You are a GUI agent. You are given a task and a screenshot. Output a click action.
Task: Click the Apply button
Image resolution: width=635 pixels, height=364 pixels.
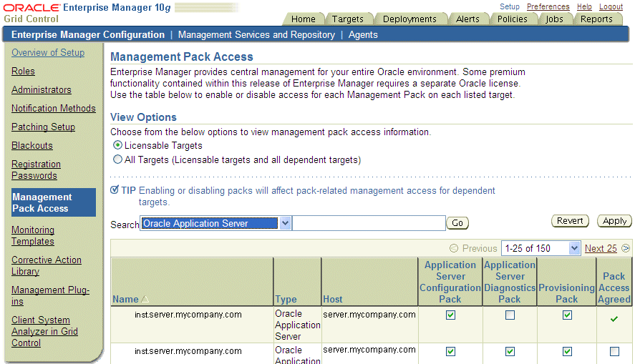click(614, 221)
